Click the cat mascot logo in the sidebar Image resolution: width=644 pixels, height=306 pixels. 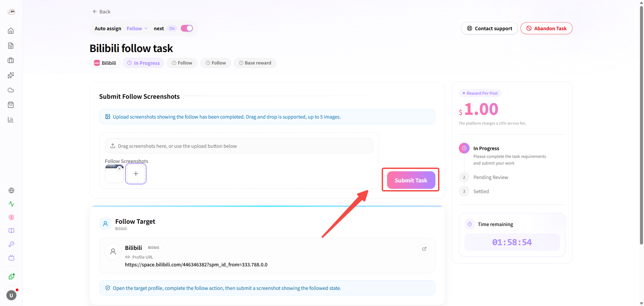coord(11,12)
